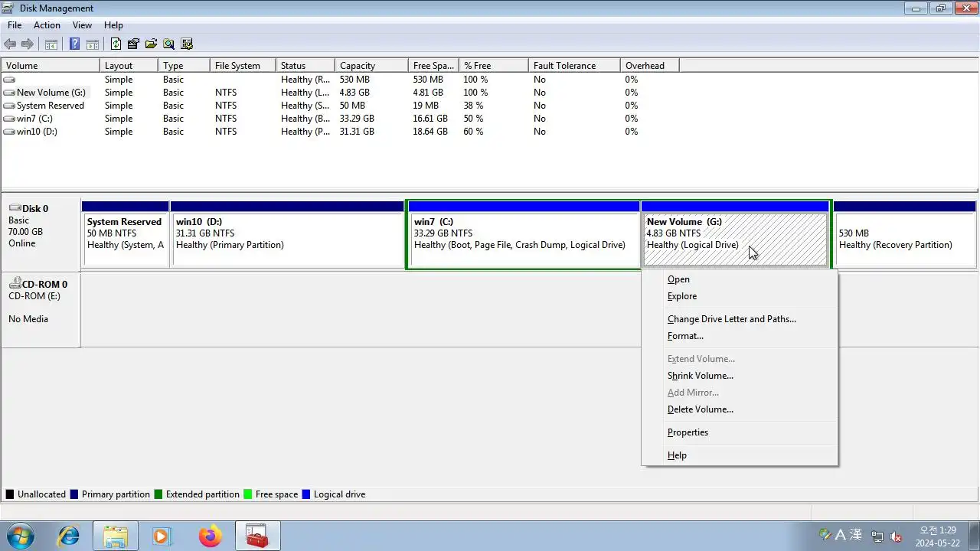This screenshot has height=551, width=980.
Task: Open the File menu
Action: [x=15, y=25]
